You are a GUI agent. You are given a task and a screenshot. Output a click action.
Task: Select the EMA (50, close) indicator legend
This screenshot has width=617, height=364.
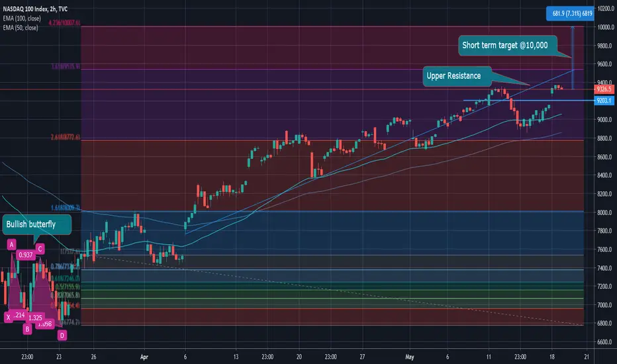click(21, 28)
